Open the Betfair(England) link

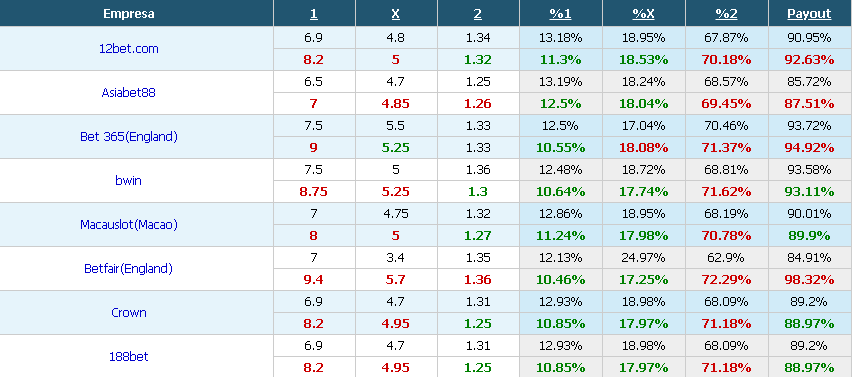point(128,268)
